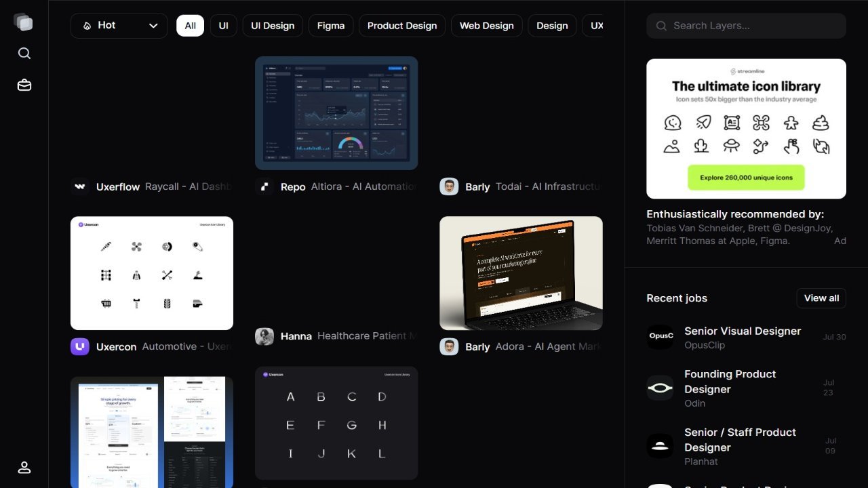Open the Uxercon alphabet letters thumbnail
Screen dimensions: 868x488
[x=336, y=424]
